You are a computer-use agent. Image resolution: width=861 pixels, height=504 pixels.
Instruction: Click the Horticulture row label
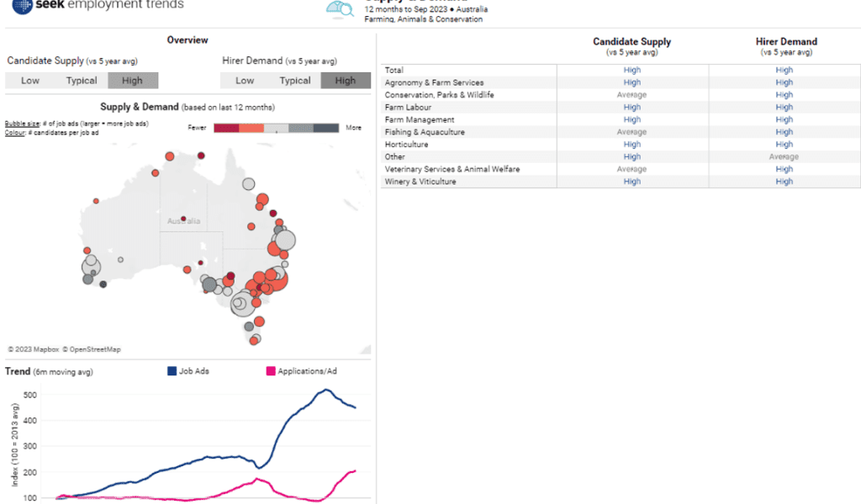[x=406, y=144]
